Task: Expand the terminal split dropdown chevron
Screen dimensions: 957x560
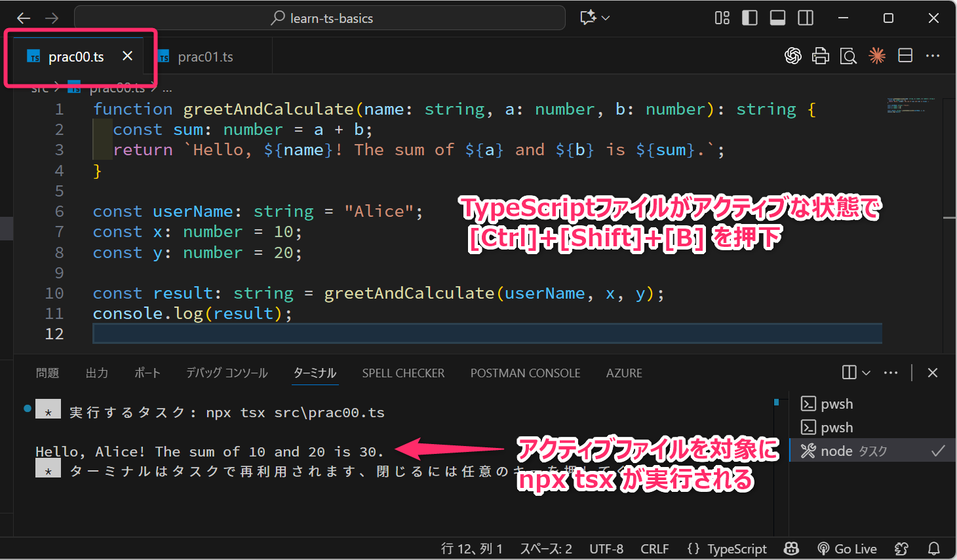Action: tap(867, 373)
